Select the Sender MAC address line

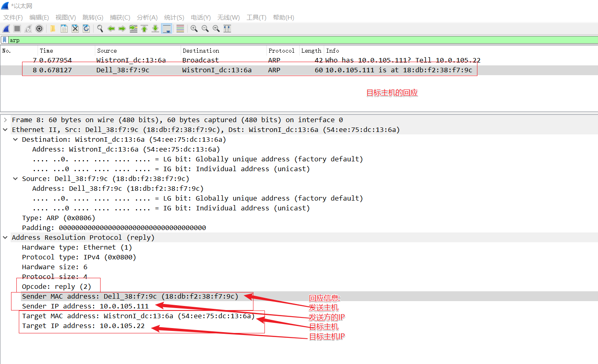tap(130, 296)
